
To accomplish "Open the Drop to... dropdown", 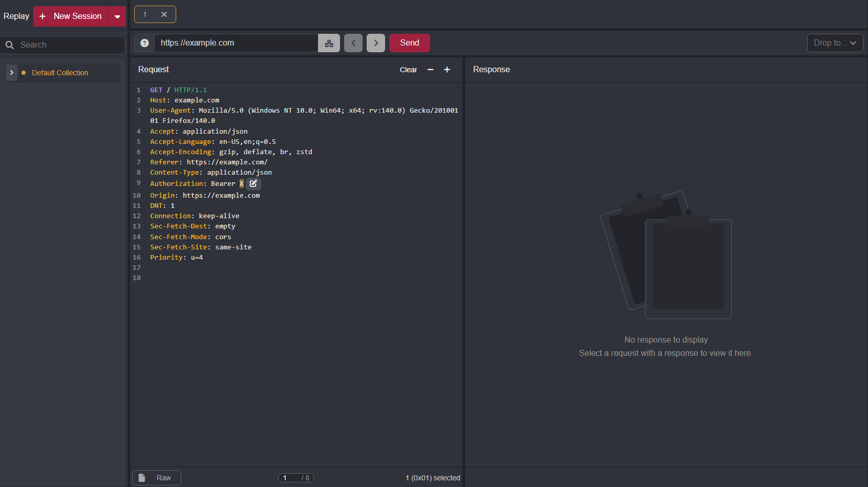I will click(835, 43).
